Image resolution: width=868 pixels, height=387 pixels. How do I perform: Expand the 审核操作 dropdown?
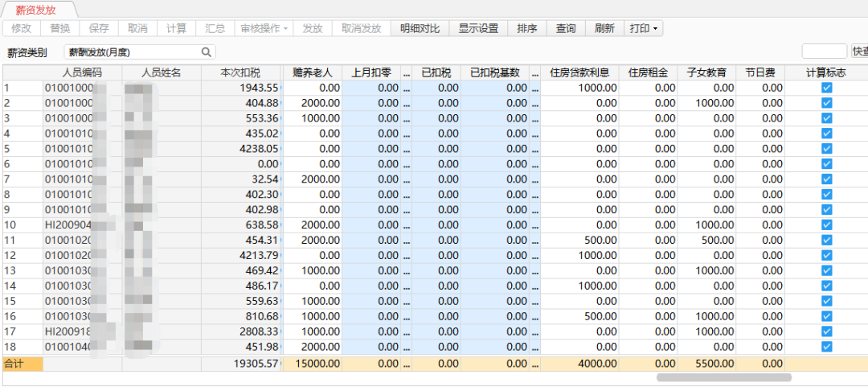(264, 28)
